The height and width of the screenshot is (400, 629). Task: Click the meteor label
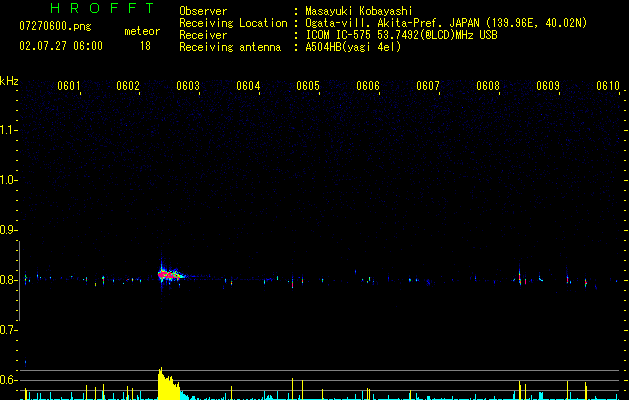click(142, 31)
